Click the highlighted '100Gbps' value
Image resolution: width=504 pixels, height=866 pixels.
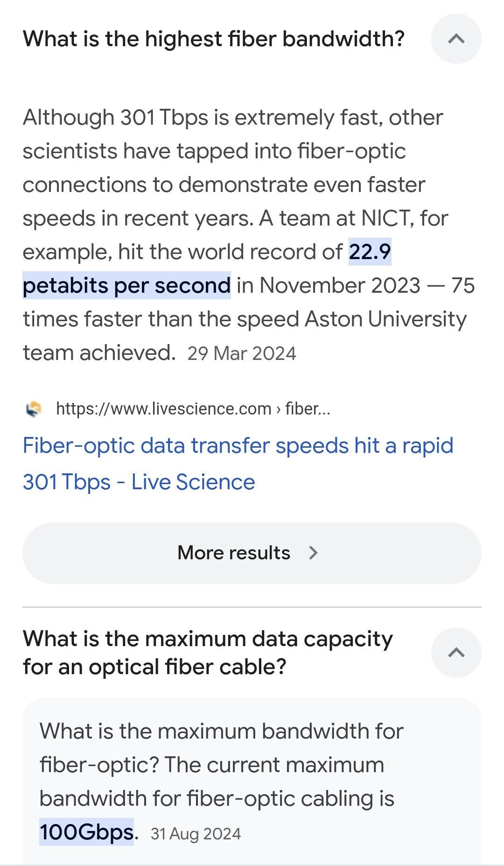tap(86, 832)
